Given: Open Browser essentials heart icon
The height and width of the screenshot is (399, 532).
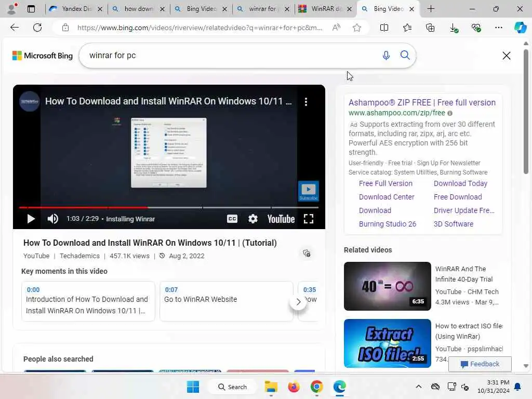Looking at the screenshot, I should (x=476, y=28).
